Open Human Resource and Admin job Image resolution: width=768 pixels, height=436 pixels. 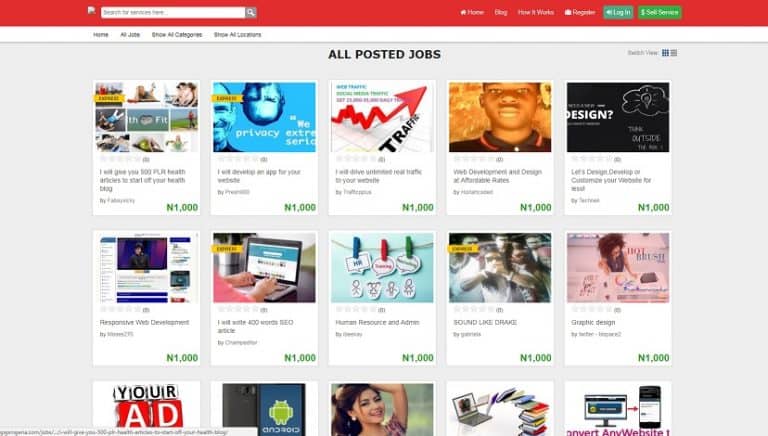(x=377, y=322)
